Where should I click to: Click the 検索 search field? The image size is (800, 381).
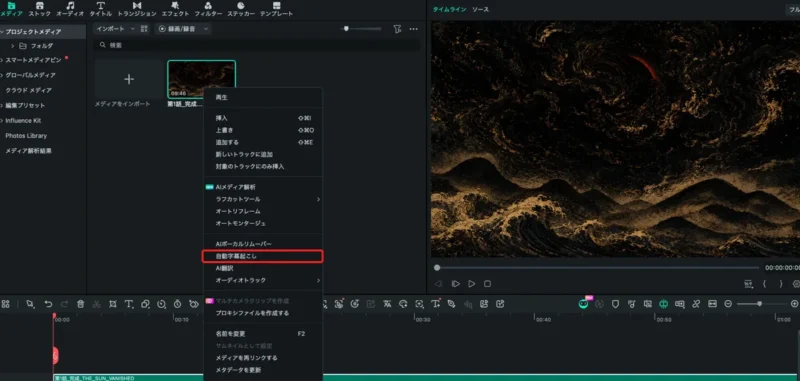[x=258, y=45]
